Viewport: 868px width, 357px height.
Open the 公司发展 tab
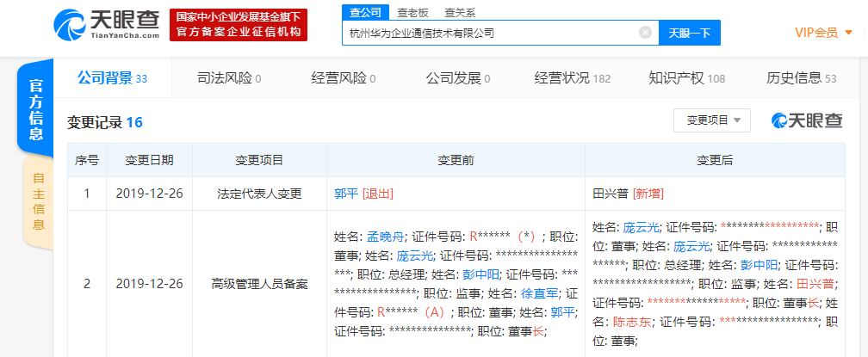pos(457,78)
